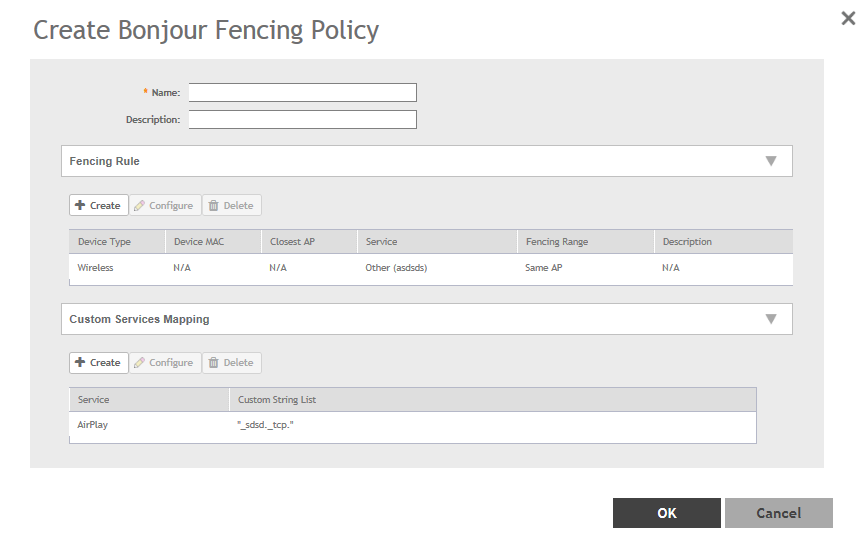The width and height of the screenshot is (866, 548).
Task: Sort by Device Type column header
Action: coord(104,242)
